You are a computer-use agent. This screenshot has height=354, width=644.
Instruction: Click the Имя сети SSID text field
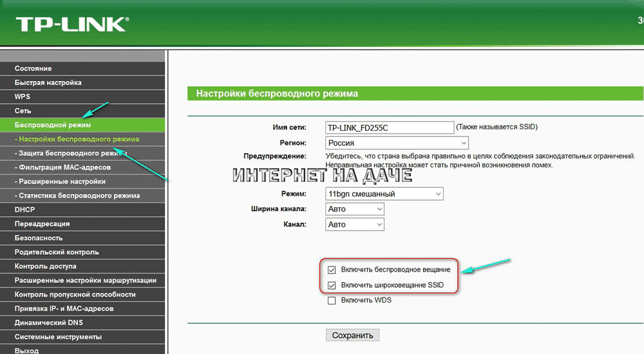tap(390, 127)
